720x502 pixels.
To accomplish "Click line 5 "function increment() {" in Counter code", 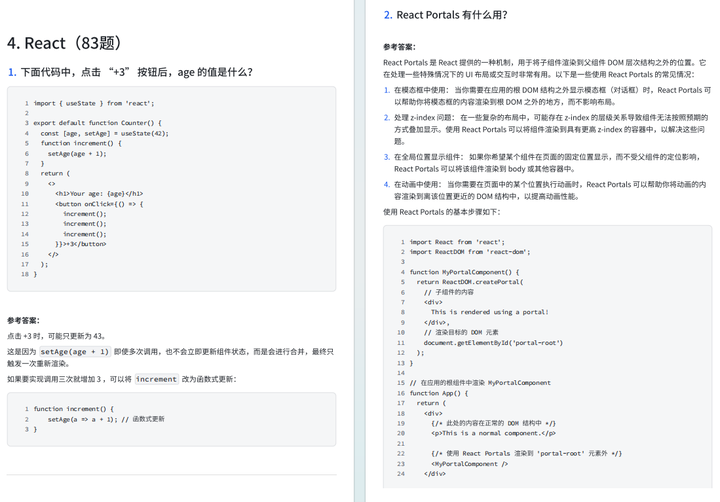I will [81, 143].
